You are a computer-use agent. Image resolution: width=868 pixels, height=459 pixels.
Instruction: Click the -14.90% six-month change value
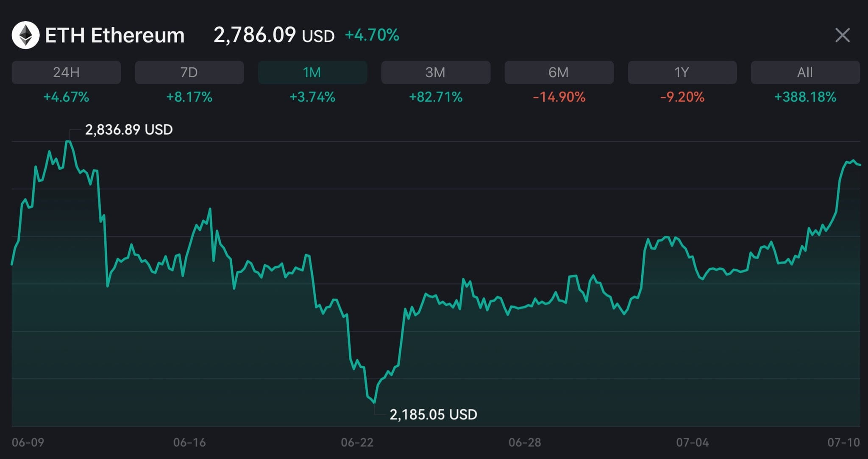[x=559, y=97]
